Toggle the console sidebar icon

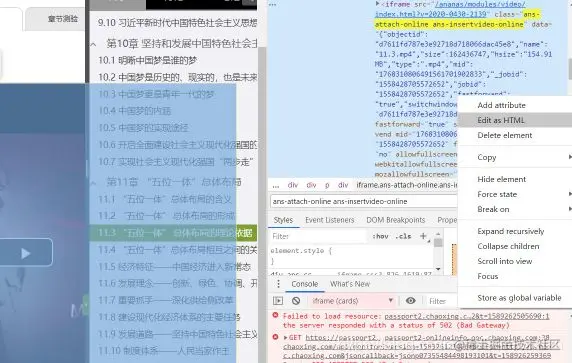pyautogui.click(x=278, y=301)
